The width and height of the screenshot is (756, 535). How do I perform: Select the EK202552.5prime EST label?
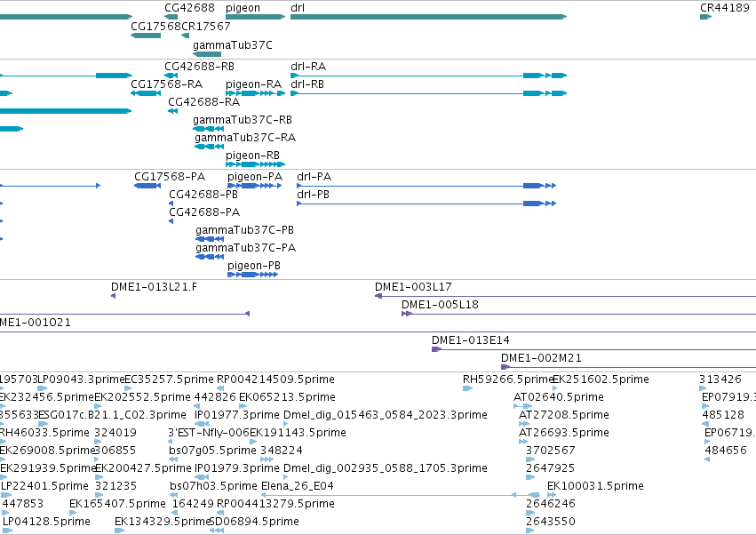pos(142,397)
